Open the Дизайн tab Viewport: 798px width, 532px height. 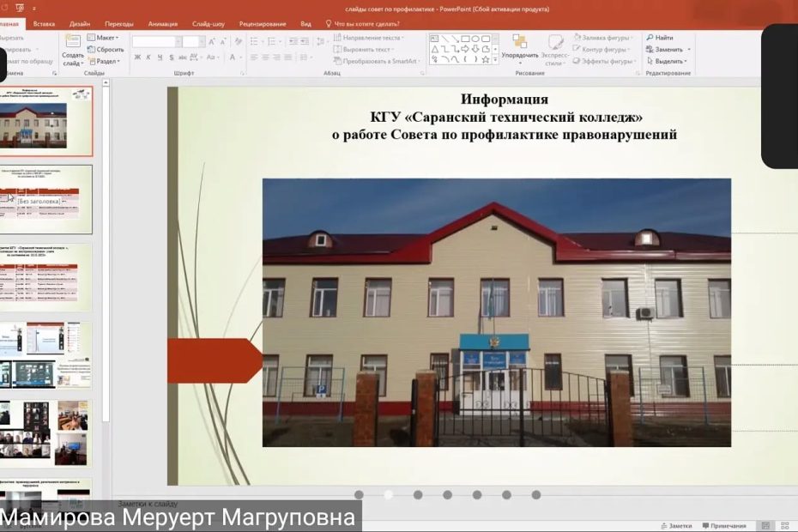tap(80, 24)
